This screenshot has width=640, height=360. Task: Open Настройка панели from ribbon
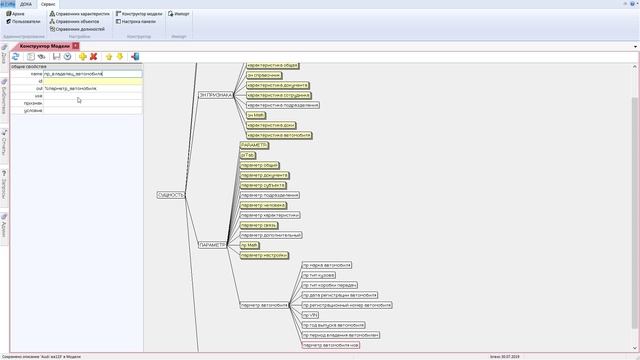click(x=136, y=21)
